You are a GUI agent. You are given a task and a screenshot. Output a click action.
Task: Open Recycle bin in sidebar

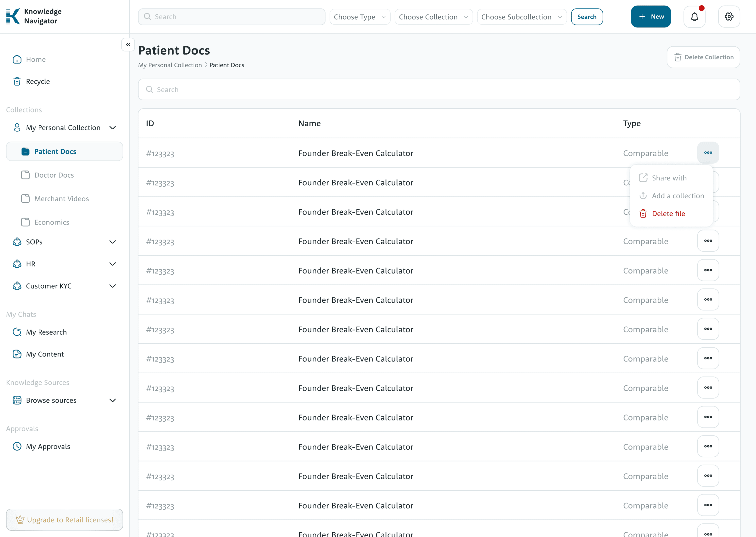click(x=38, y=81)
